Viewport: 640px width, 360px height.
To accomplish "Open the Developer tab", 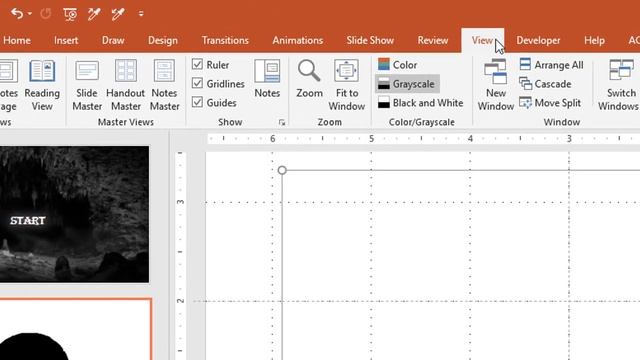I will click(x=538, y=40).
